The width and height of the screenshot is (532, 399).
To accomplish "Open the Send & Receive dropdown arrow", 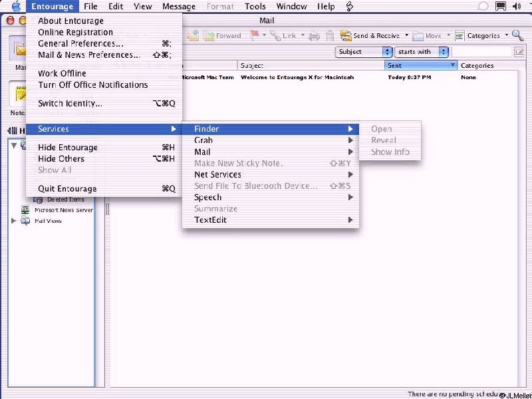I will point(406,36).
